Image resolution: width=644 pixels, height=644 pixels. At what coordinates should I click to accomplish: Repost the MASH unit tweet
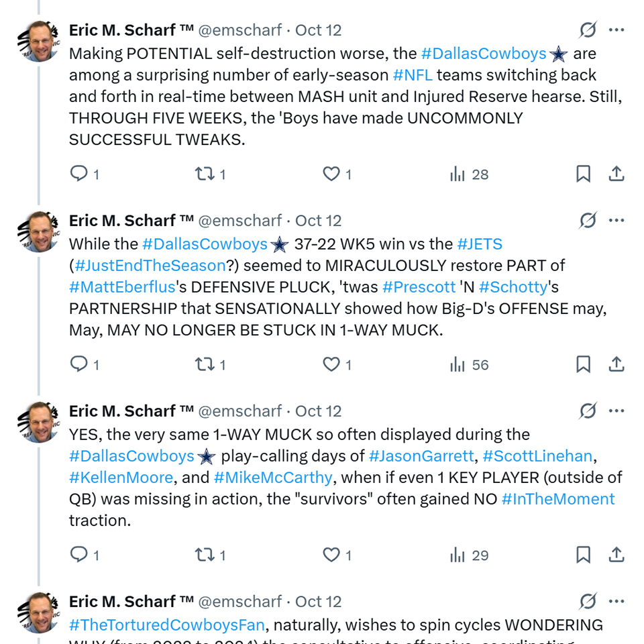pyautogui.click(x=204, y=174)
